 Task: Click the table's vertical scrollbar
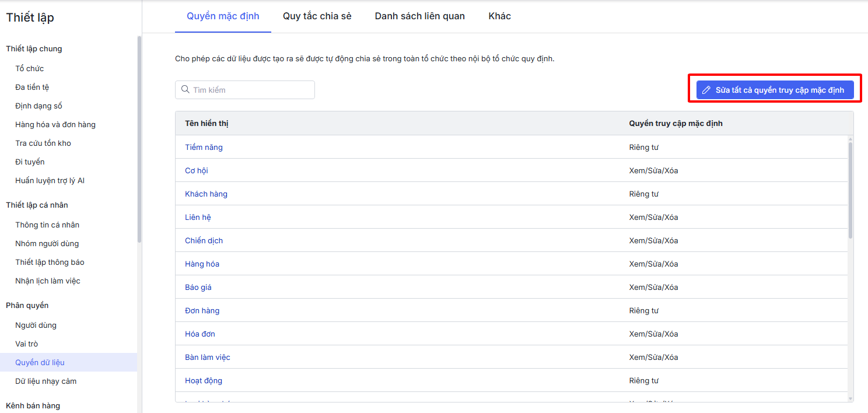point(850,190)
